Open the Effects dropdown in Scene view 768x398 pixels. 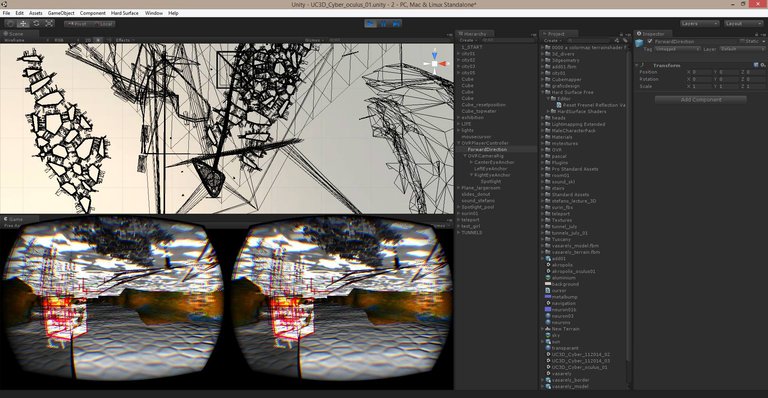pyautogui.click(x=124, y=40)
